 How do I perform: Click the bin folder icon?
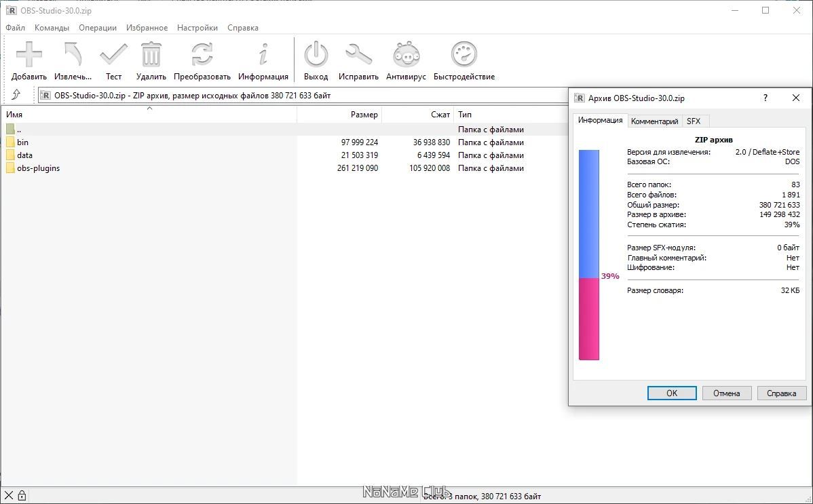[x=10, y=142]
